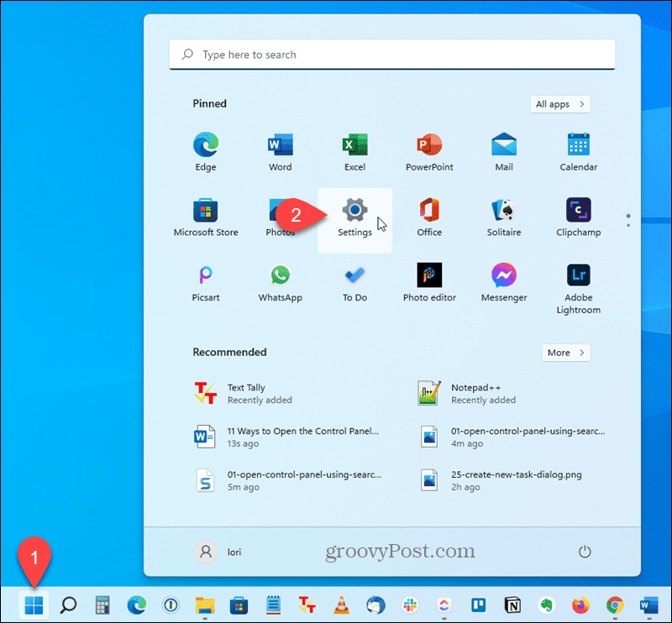Viewport: 672px width, 623px height.
Task: Open the Settings gear app
Action: [x=354, y=220]
